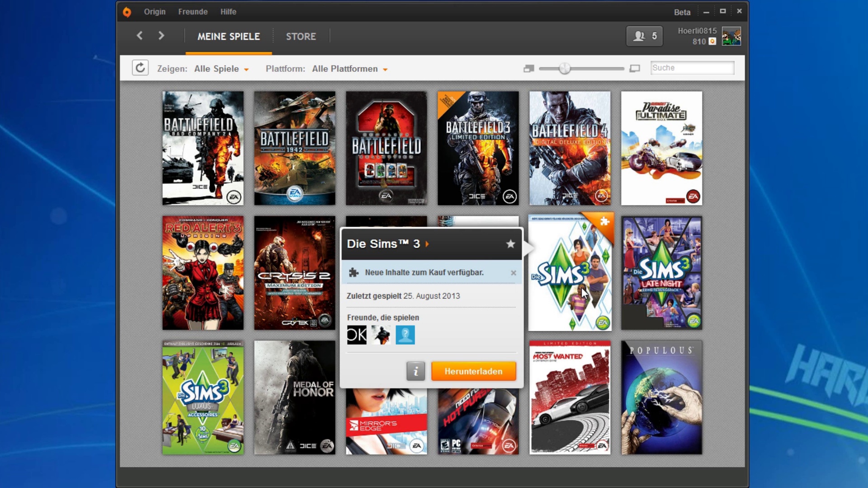This screenshot has width=868, height=488.
Task: Click the forward navigation arrow
Action: (161, 36)
